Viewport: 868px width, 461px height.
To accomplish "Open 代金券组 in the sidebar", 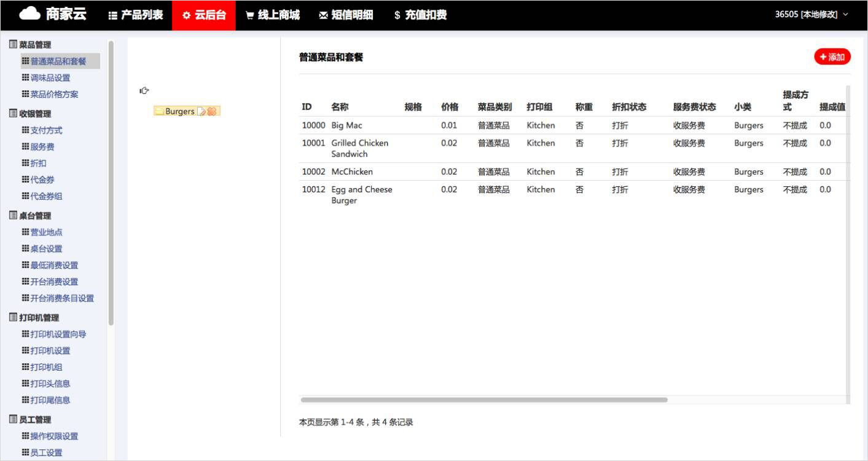I will click(x=42, y=197).
